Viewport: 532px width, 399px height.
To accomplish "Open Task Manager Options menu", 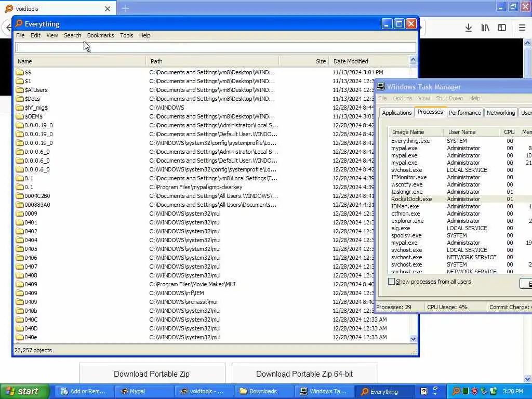I will tap(403, 98).
